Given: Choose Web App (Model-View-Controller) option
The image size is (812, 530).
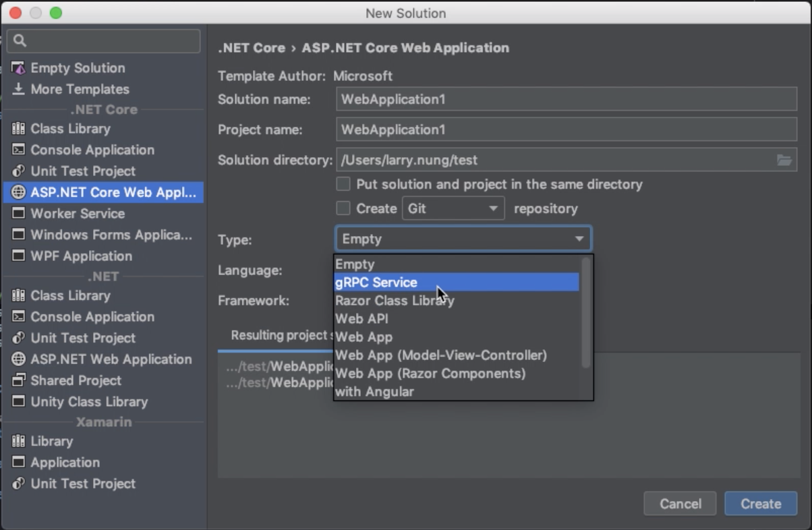Looking at the screenshot, I should tap(457, 355).
